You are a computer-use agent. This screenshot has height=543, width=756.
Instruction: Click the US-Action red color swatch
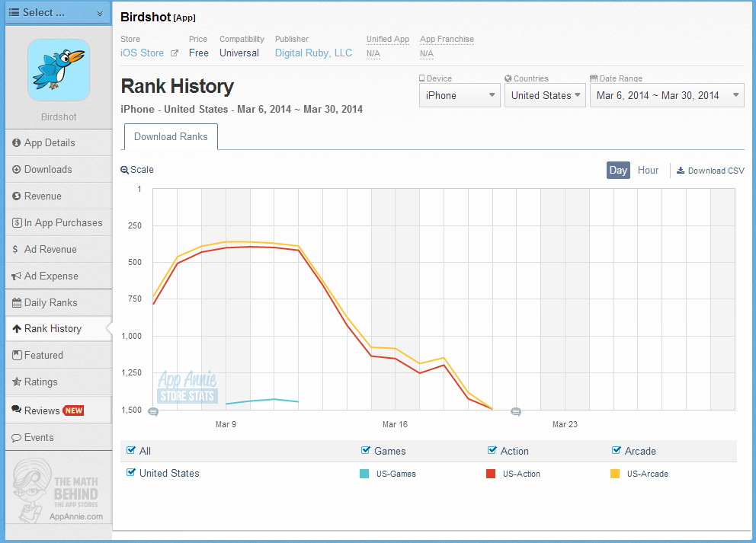click(x=491, y=474)
